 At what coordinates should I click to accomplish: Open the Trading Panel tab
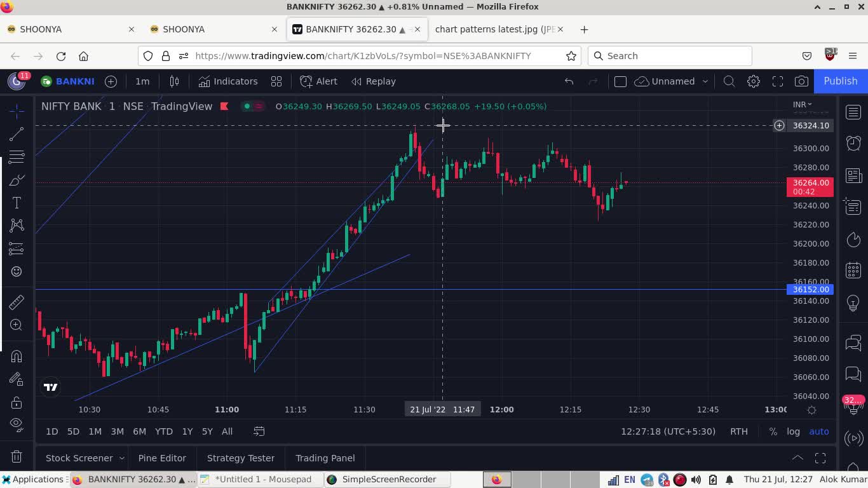tap(325, 458)
